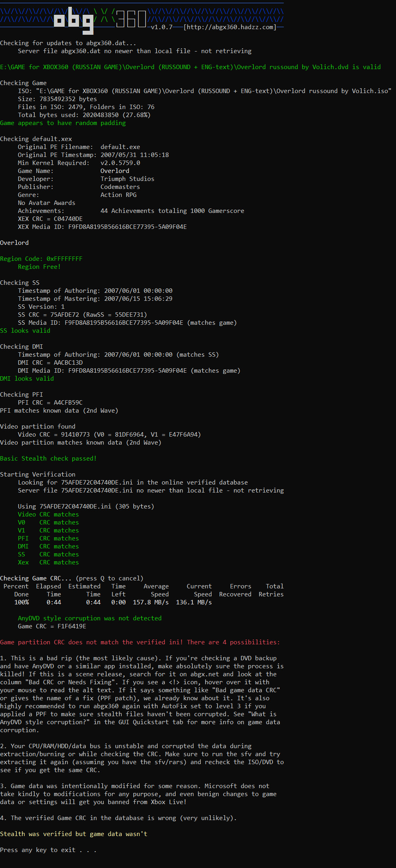Select the 'Checking for updates to abgx360.dat...' line
The height and width of the screenshot is (868, 396).
68,43
